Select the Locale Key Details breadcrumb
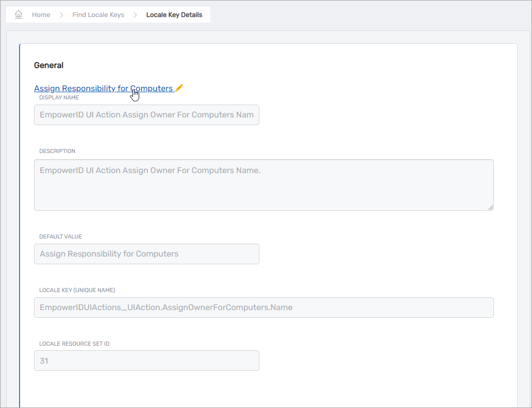The image size is (532, 408). 174,15
